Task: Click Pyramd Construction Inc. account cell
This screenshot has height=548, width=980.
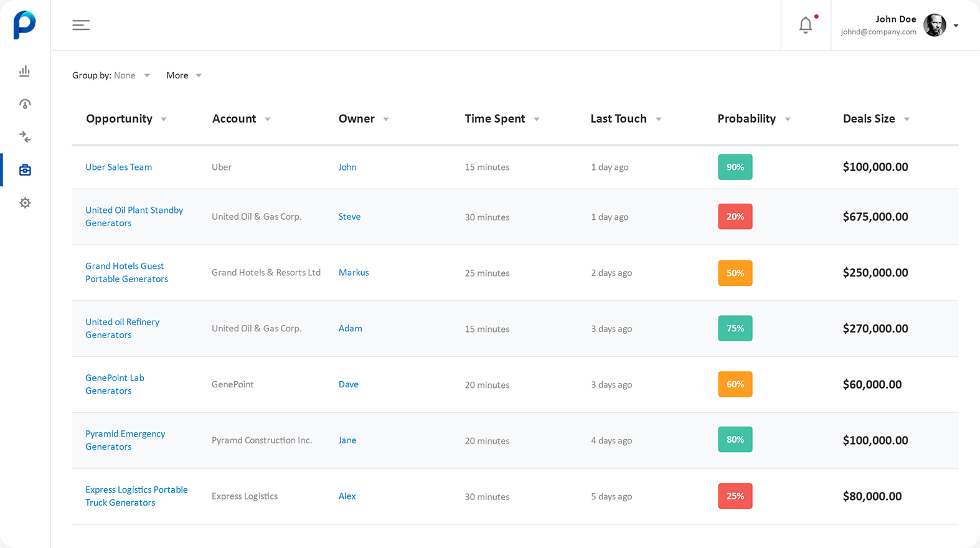Action: 261,440
